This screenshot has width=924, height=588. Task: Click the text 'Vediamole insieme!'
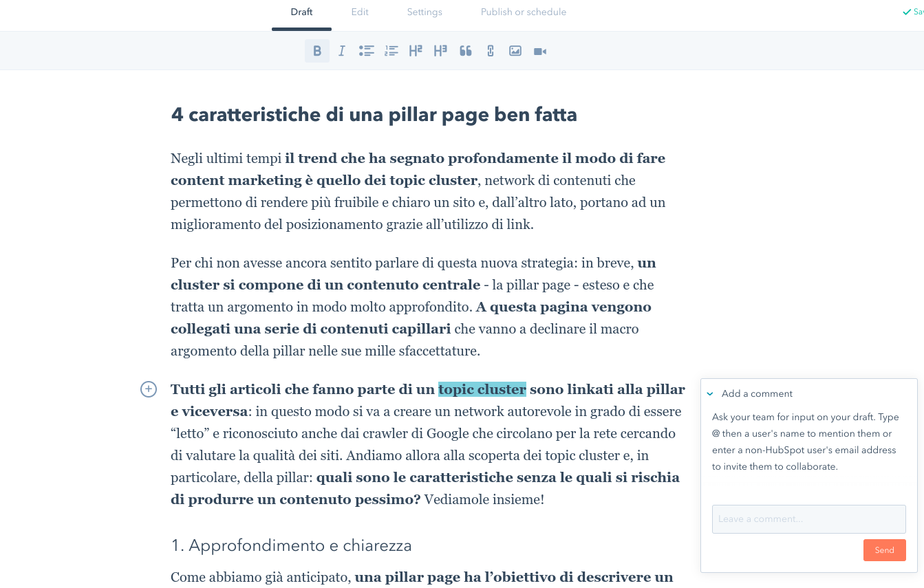point(484,499)
